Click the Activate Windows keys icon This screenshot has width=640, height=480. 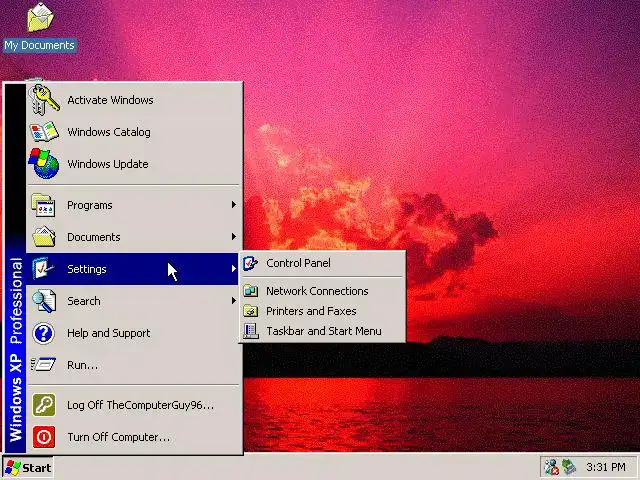click(44, 100)
